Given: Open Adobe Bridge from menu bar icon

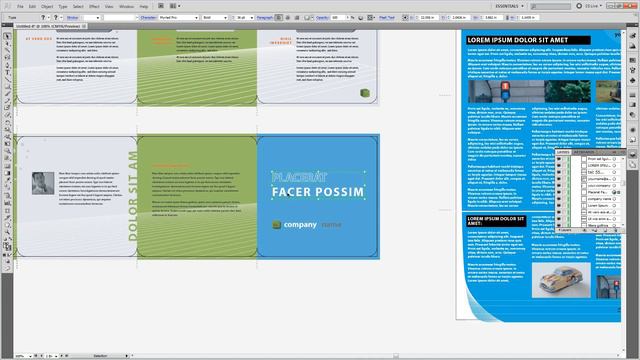Looking at the screenshot, I should [x=161, y=6].
